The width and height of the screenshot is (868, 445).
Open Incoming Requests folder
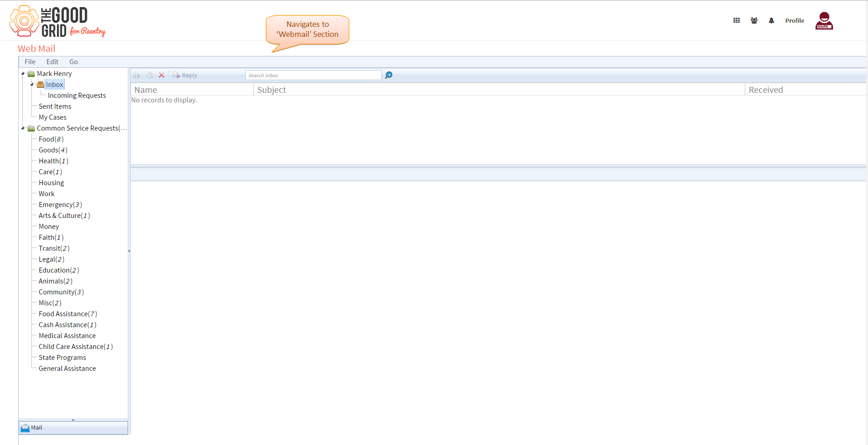coord(77,96)
